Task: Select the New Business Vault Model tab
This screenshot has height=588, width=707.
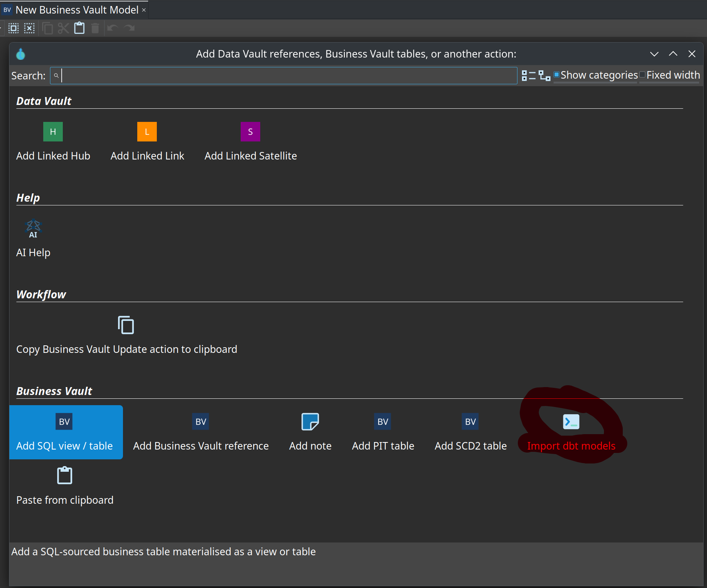Action: click(74, 10)
